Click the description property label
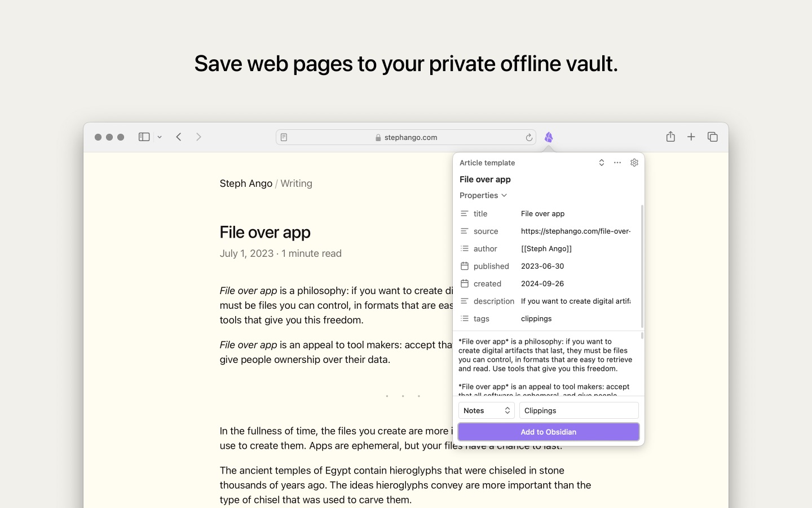The height and width of the screenshot is (508, 812). point(494,301)
